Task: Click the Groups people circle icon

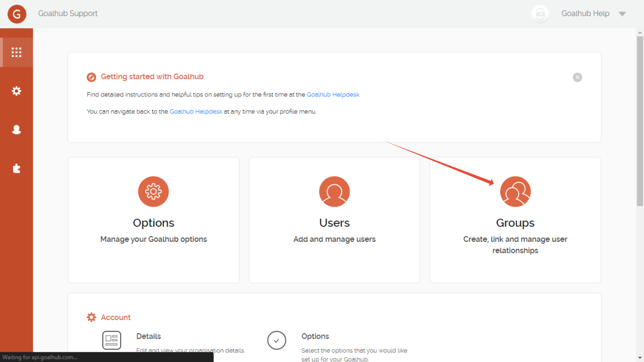Action: (x=515, y=192)
